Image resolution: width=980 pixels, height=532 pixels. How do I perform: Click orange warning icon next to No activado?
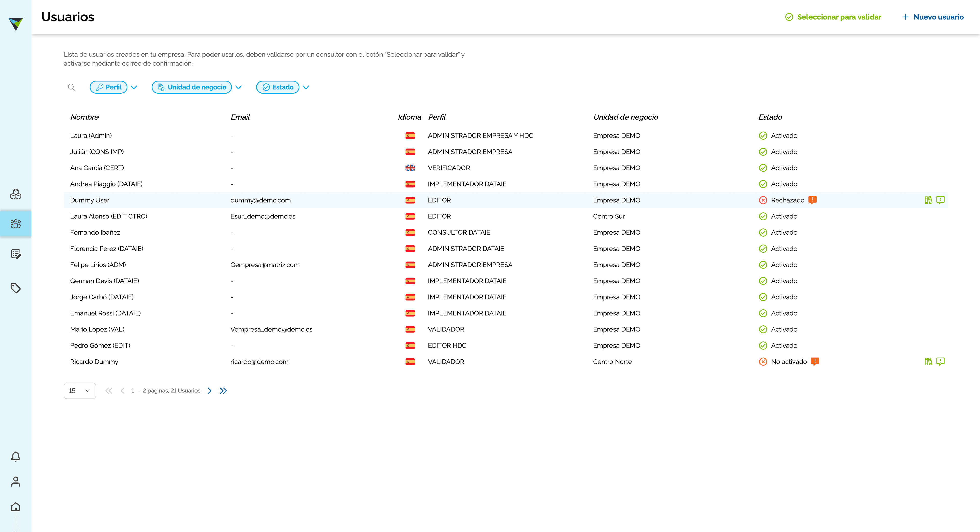815,362
